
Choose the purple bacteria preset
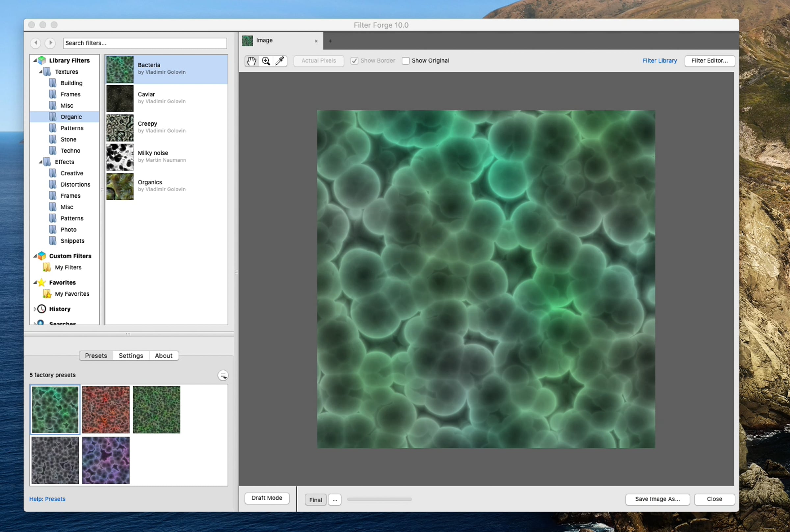pos(106,461)
